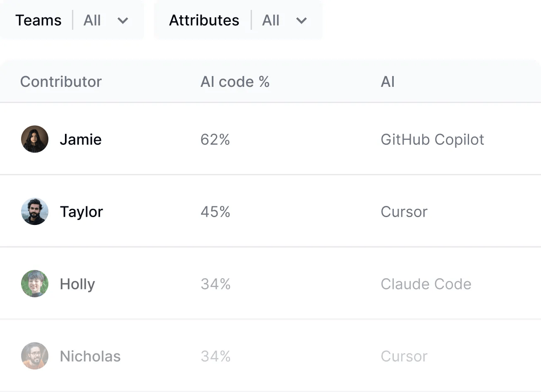541x392 pixels.
Task: Open contributor Taylor's name link
Action: click(x=81, y=212)
